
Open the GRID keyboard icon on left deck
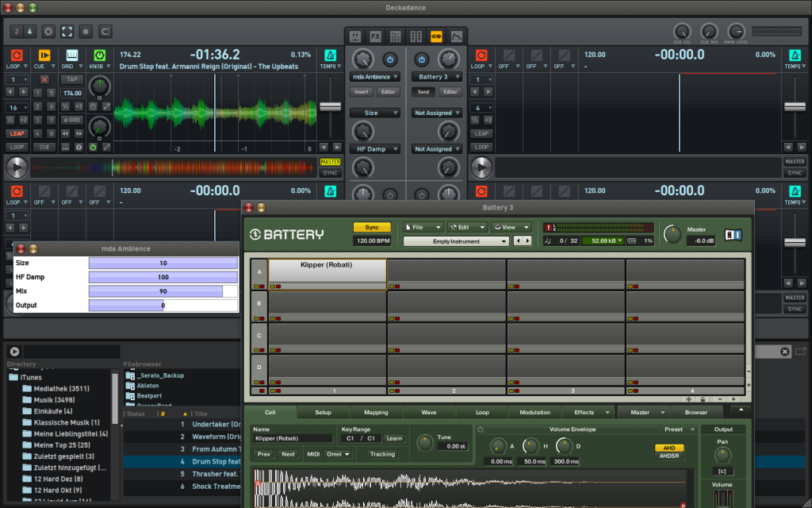coord(71,55)
